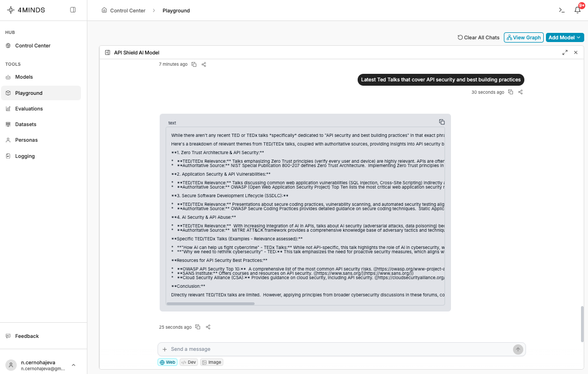Click the Personas person icon in sidebar
The height and width of the screenshot is (374, 588).
click(8, 140)
